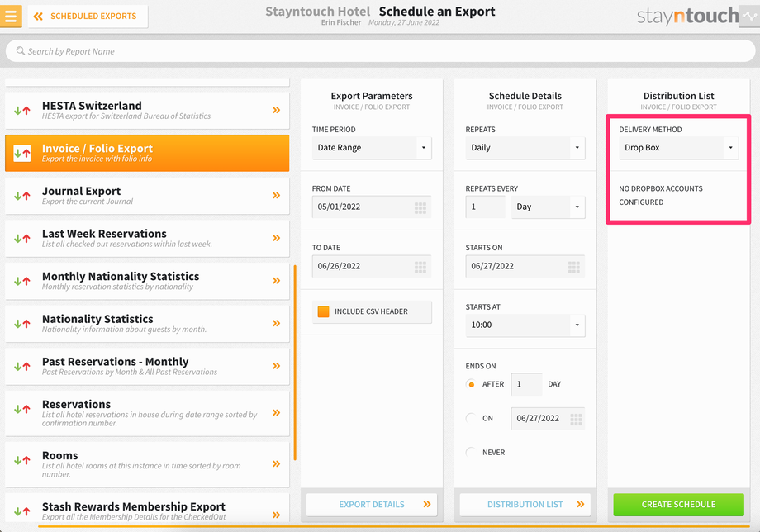Click the Export Details button
760x532 pixels.
[372, 505]
